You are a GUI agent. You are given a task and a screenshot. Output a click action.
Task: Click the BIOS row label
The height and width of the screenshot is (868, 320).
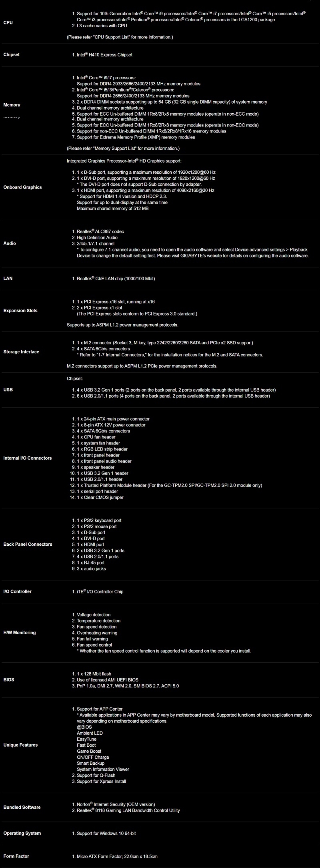pos(9,679)
